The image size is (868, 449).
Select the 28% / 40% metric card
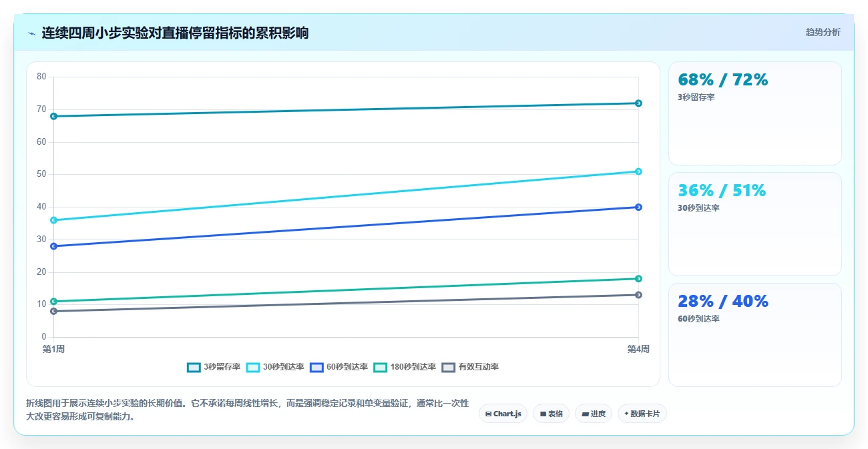point(754,335)
